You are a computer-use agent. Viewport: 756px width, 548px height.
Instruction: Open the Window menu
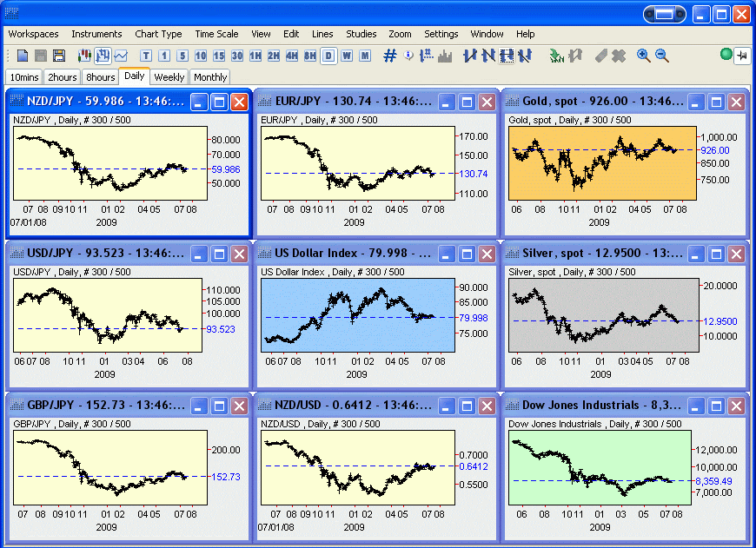click(x=487, y=34)
